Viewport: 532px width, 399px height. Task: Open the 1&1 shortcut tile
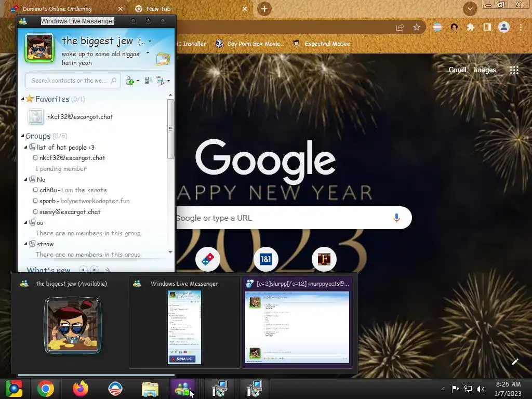coord(266,259)
